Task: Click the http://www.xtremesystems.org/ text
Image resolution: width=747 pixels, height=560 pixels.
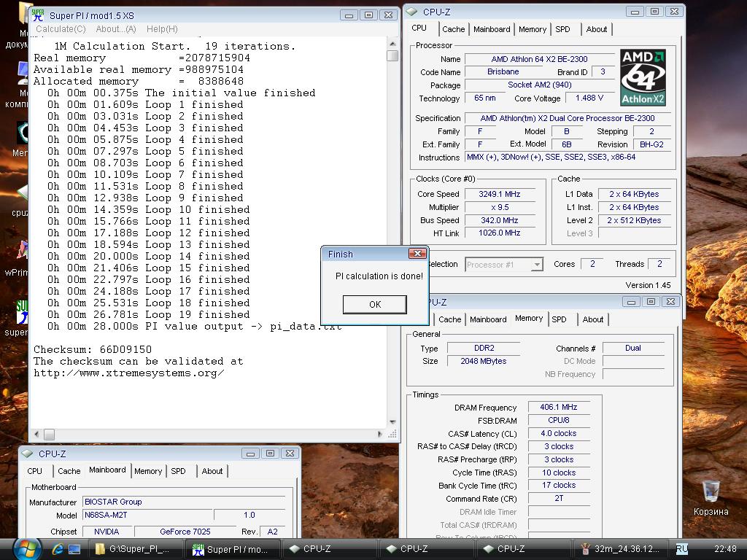Action: tap(128, 373)
